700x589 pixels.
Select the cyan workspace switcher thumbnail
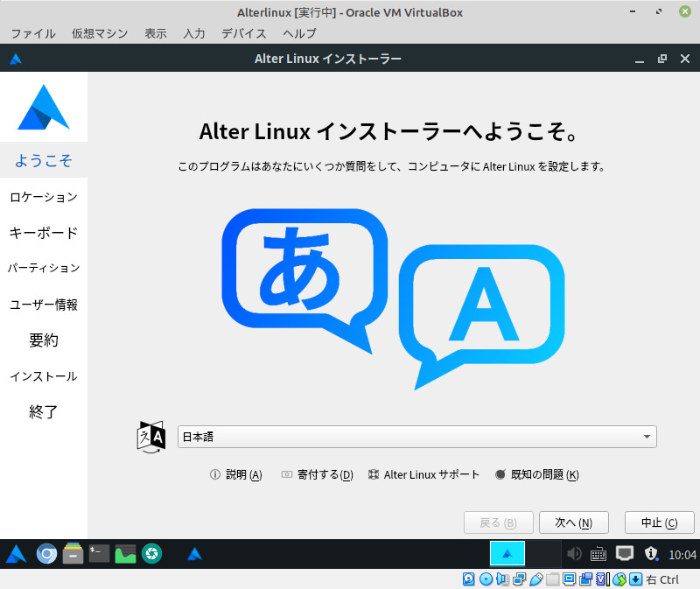coord(507,553)
